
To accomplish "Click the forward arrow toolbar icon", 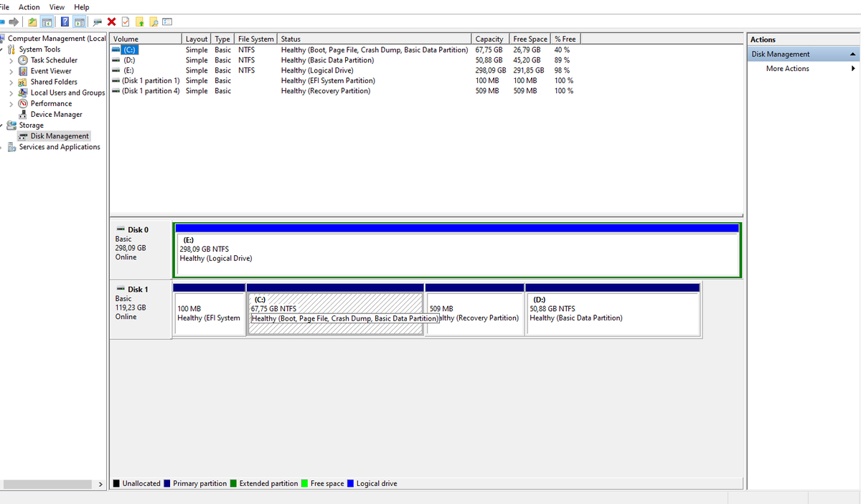I will (x=14, y=22).
